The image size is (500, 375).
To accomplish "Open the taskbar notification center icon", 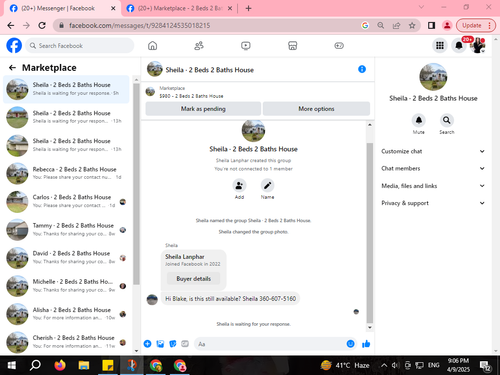I will (x=485, y=366).
